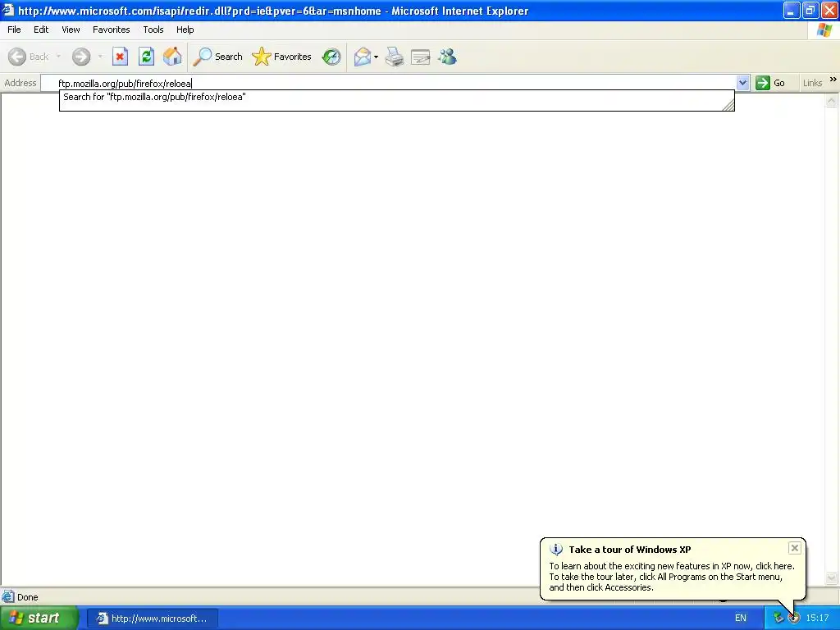
Task: Click the tour of Windows XP tray icon
Action: point(794,619)
